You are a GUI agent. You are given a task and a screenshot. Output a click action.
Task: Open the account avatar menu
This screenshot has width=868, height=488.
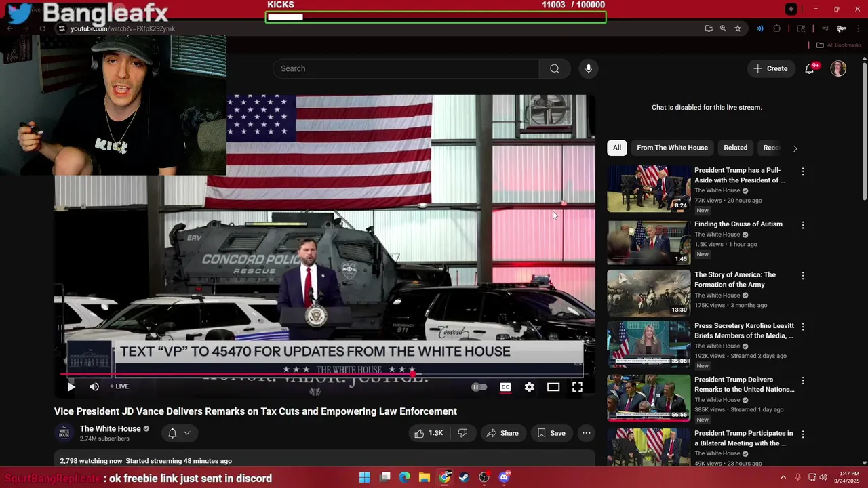point(838,68)
